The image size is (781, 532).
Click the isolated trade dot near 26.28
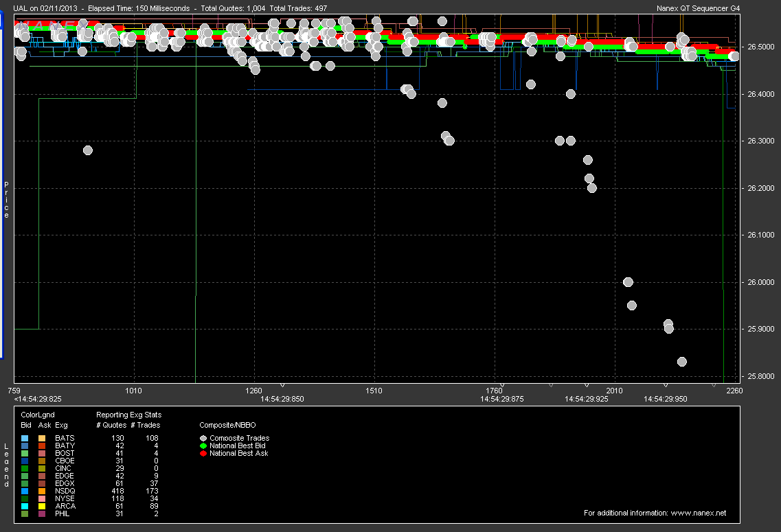88,150
